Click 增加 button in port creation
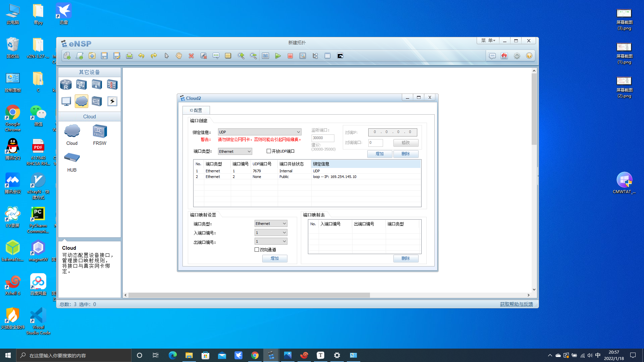 tap(379, 154)
